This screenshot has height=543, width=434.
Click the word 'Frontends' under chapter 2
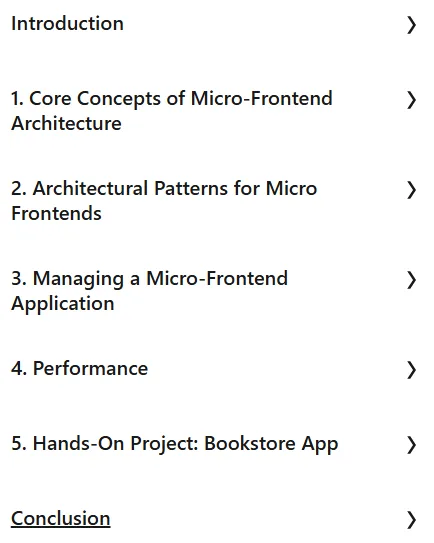(x=56, y=213)
